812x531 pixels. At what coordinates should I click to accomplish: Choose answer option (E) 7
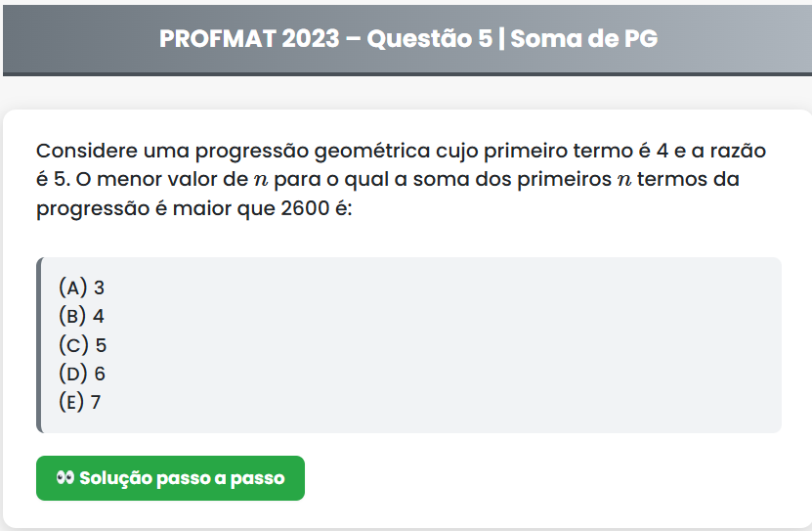pyautogui.click(x=80, y=402)
